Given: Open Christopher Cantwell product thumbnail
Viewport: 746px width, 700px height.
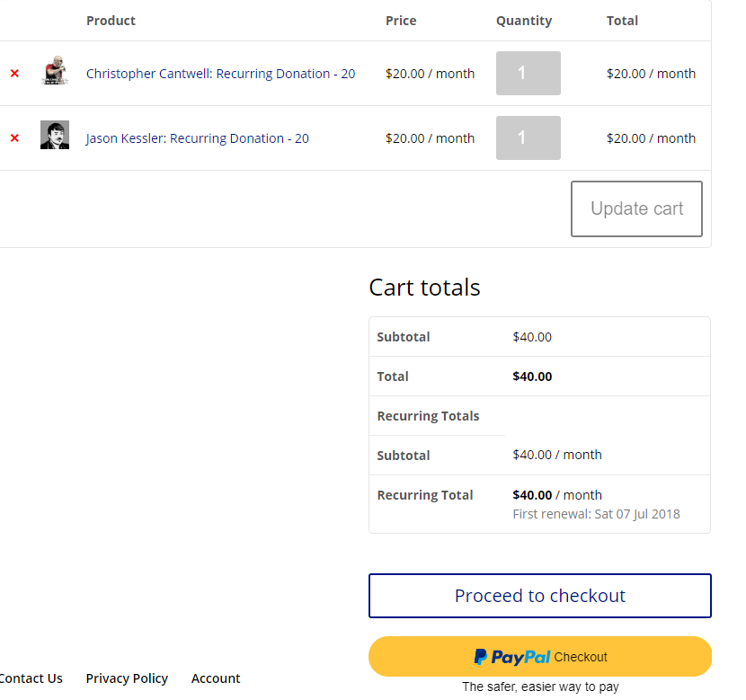Looking at the screenshot, I should (x=55, y=70).
